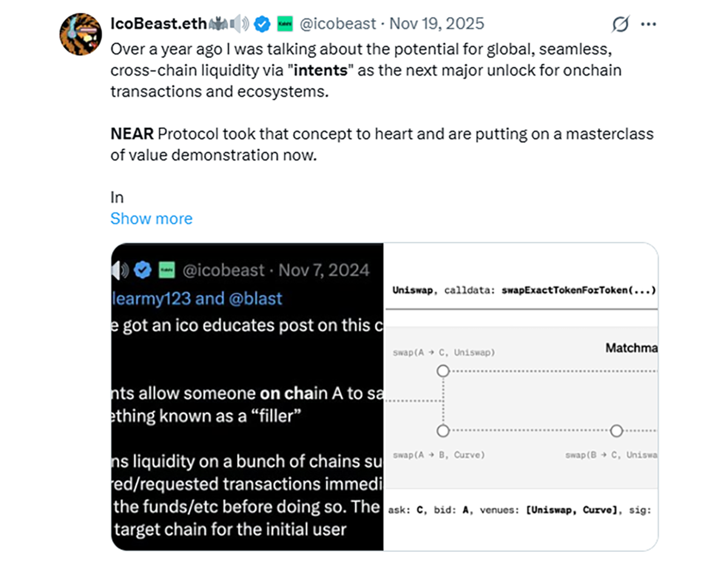This screenshot has height=561, width=728.
Task: Click the IcoBeast tiger profile avatar
Action: coord(79,33)
